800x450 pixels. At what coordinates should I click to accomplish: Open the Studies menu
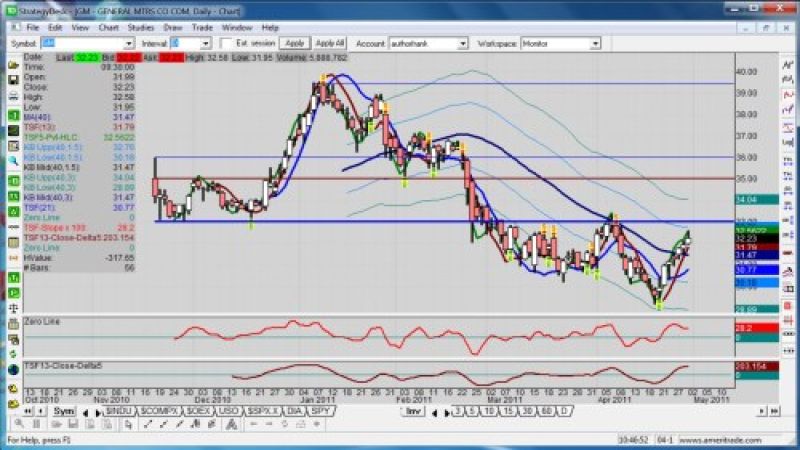tap(141, 28)
